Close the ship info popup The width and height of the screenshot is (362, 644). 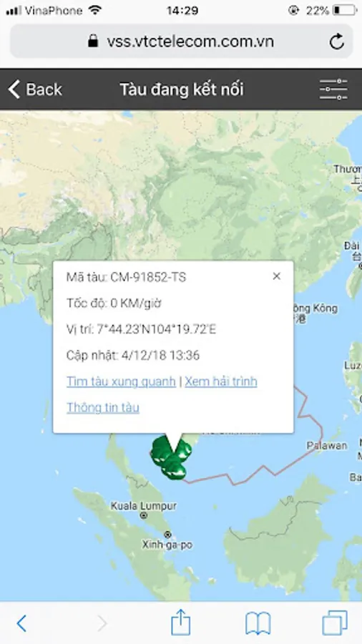(x=277, y=276)
